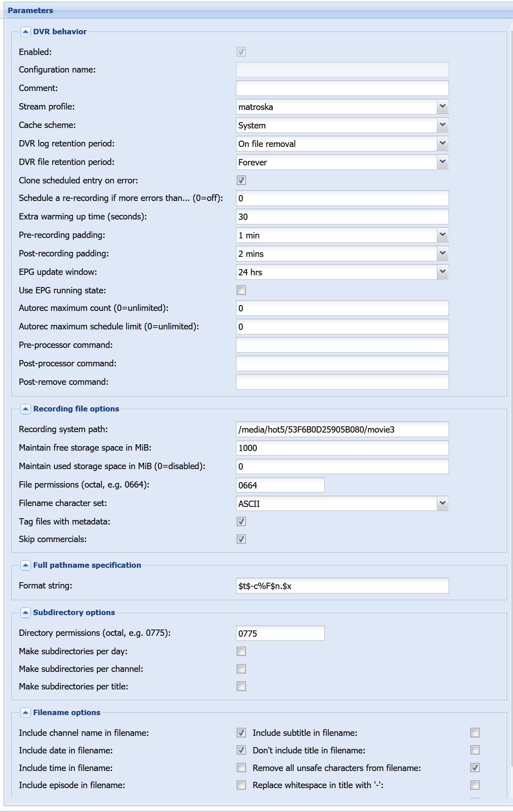
Task: Collapse the DVR behavior section
Action: pyautogui.click(x=26, y=32)
